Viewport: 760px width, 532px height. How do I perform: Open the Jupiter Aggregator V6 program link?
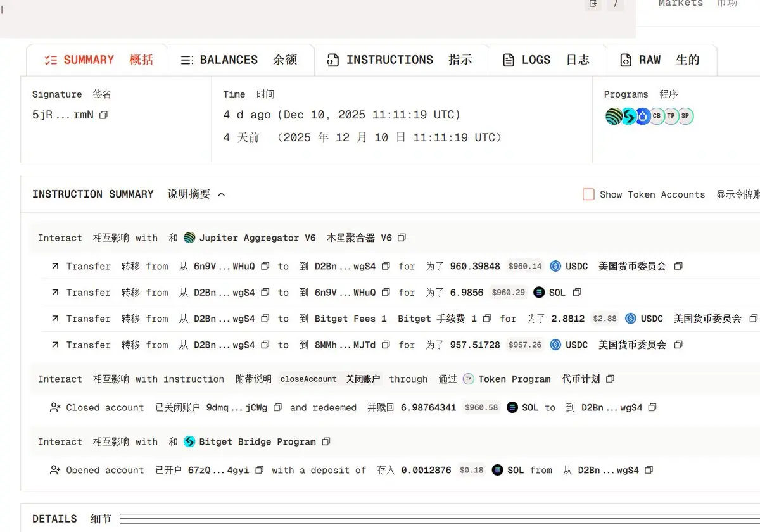(257, 238)
